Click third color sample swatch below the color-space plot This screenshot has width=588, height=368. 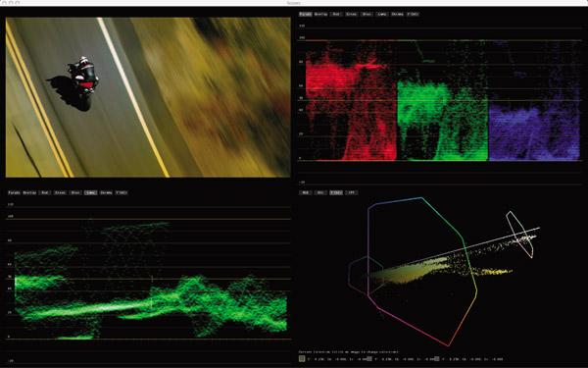[x=437, y=358]
